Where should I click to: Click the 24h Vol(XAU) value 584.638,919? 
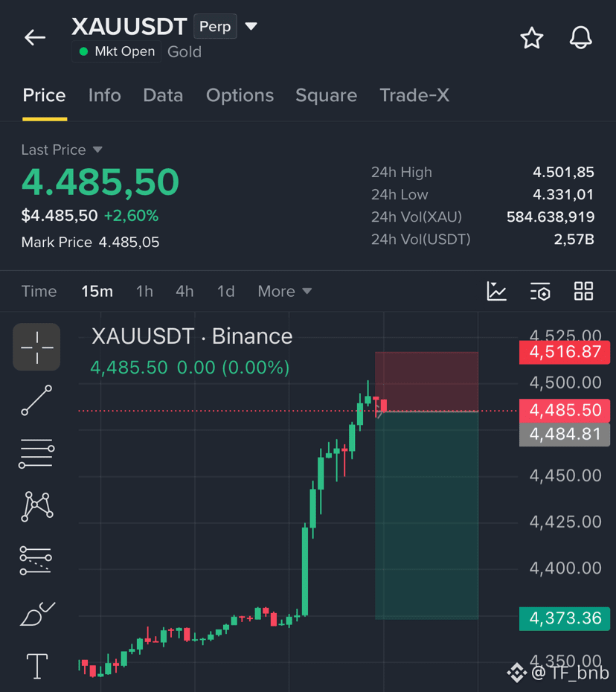coord(551,217)
